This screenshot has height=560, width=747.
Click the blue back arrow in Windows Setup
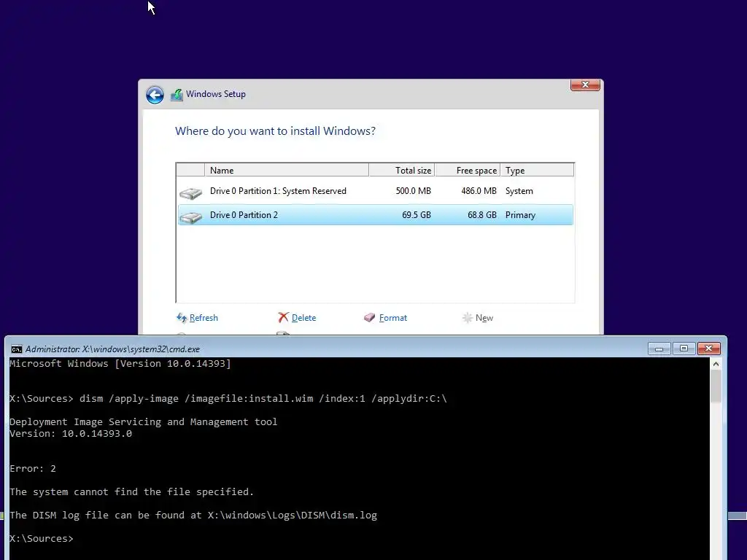(155, 95)
